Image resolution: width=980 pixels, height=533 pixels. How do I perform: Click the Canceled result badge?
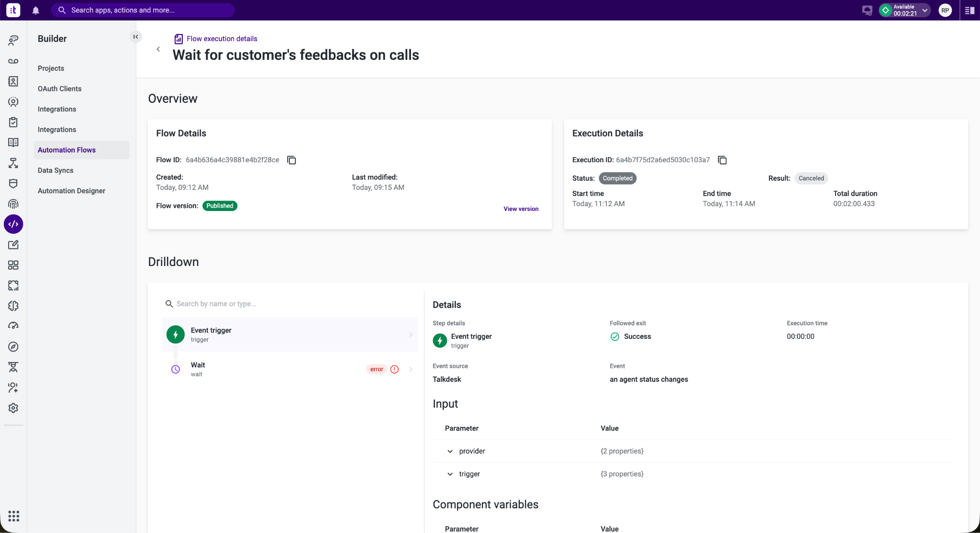811,178
